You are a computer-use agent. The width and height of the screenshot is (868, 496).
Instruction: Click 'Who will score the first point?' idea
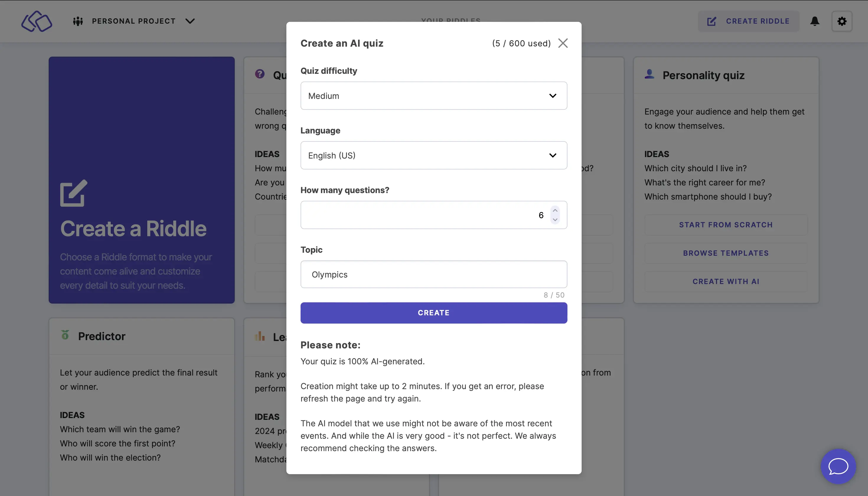(118, 443)
